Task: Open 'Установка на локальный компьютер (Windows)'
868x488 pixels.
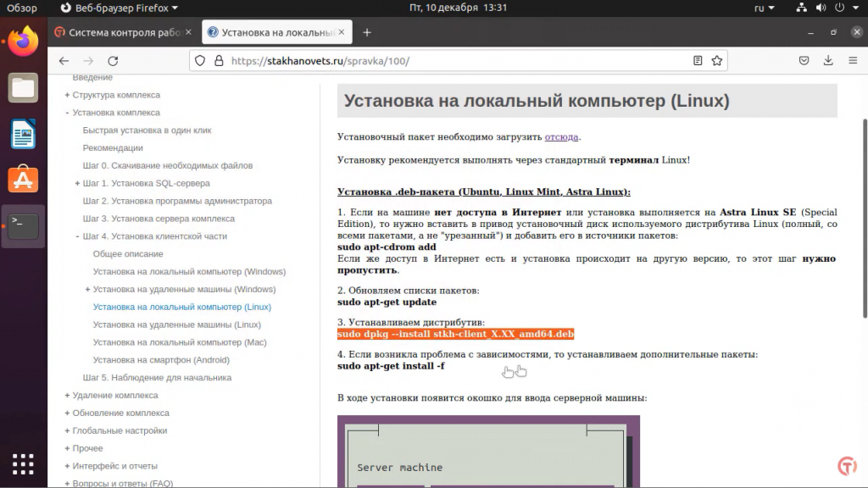Action: coord(189,272)
